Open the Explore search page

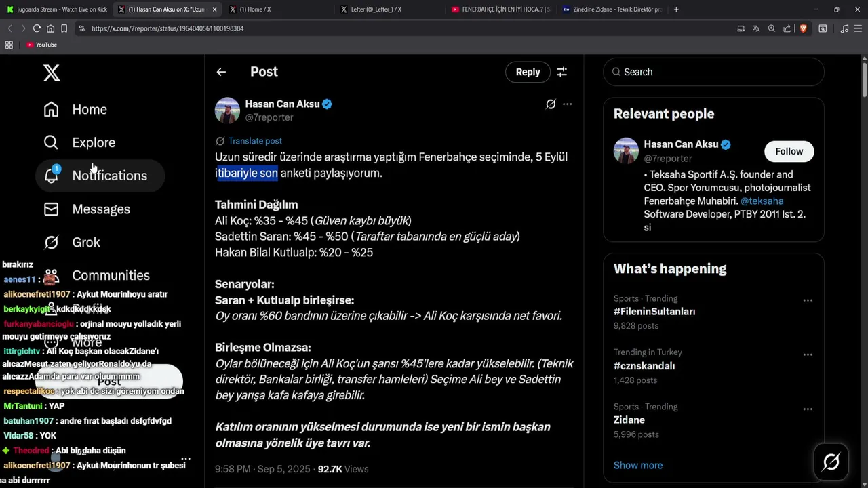(79, 142)
